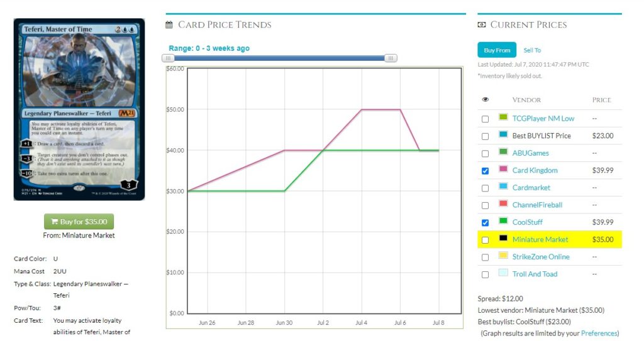Open the Card Kingdom vendor link
644x341 pixels.
pyautogui.click(x=535, y=170)
